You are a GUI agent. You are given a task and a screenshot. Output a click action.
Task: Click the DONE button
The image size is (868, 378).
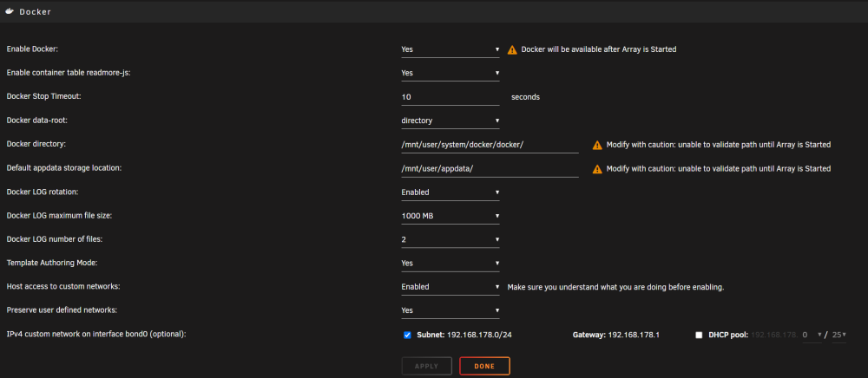pos(484,367)
